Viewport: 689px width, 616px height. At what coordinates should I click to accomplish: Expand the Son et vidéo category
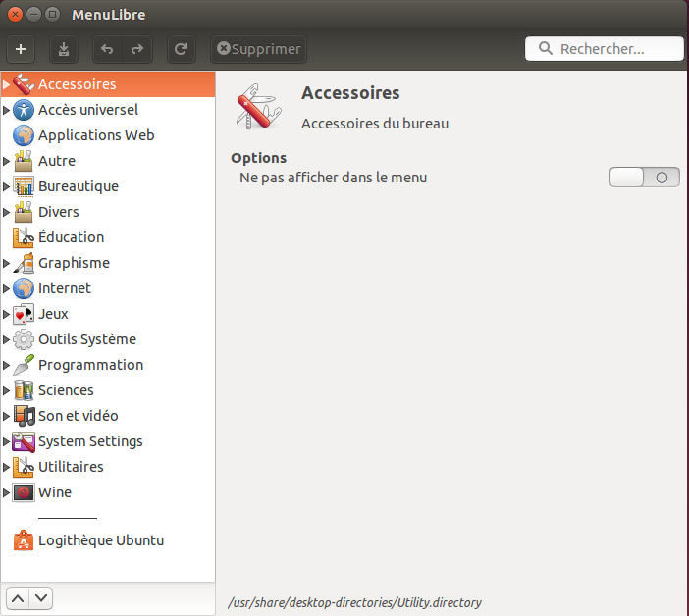click(x=6, y=415)
